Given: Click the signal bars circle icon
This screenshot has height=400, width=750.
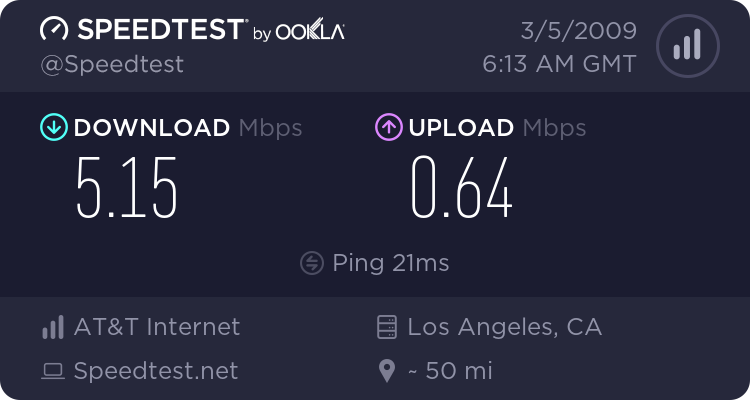Looking at the screenshot, I should [x=685, y=45].
